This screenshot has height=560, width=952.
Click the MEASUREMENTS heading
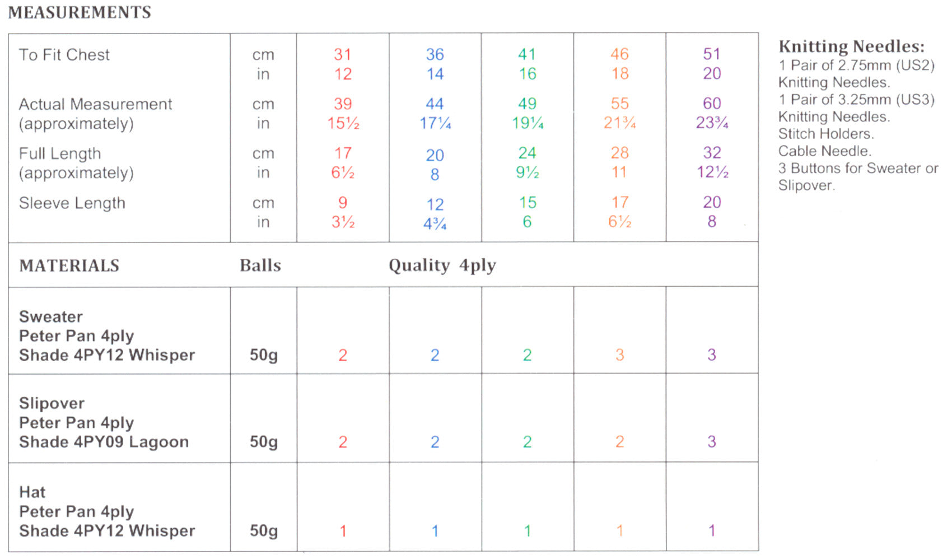80,12
